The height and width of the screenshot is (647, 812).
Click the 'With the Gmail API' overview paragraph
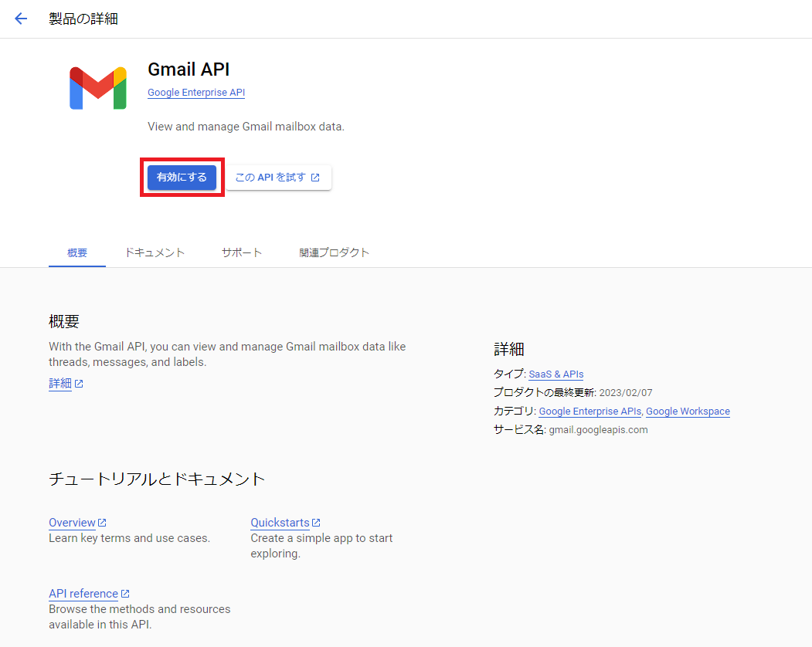[x=227, y=354]
